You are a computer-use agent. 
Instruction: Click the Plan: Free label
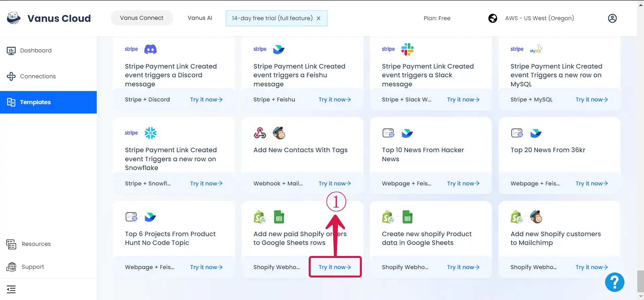click(437, 18)
